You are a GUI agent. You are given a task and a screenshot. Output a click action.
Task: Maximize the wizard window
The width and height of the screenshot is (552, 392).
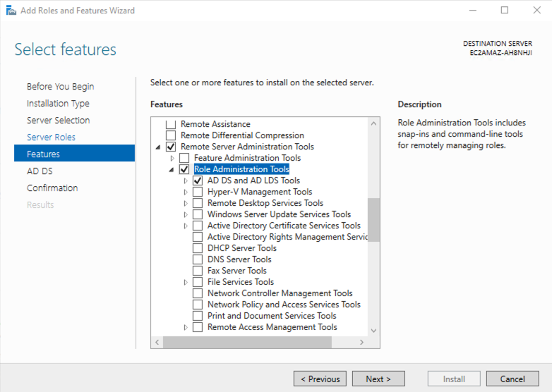(505, 10)
